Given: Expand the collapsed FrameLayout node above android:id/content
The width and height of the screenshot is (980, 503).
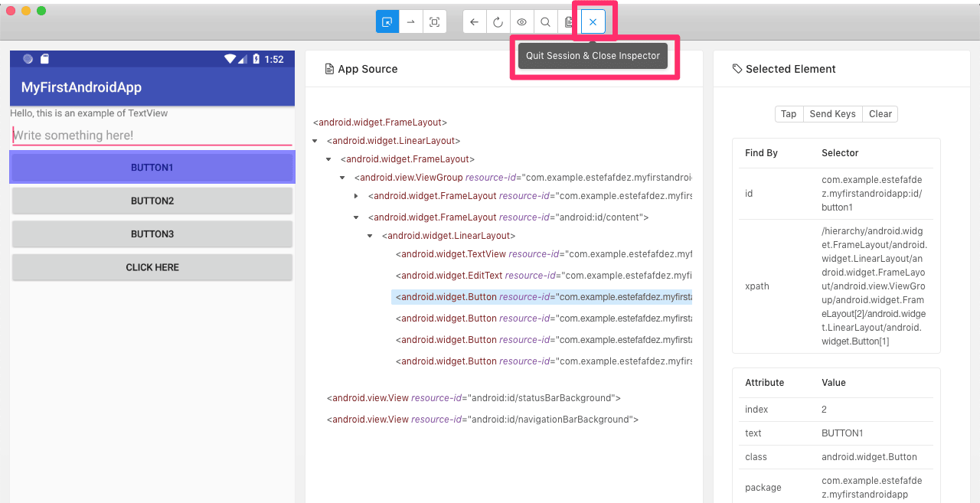Looking at the screenshot, I should (357, 196).
